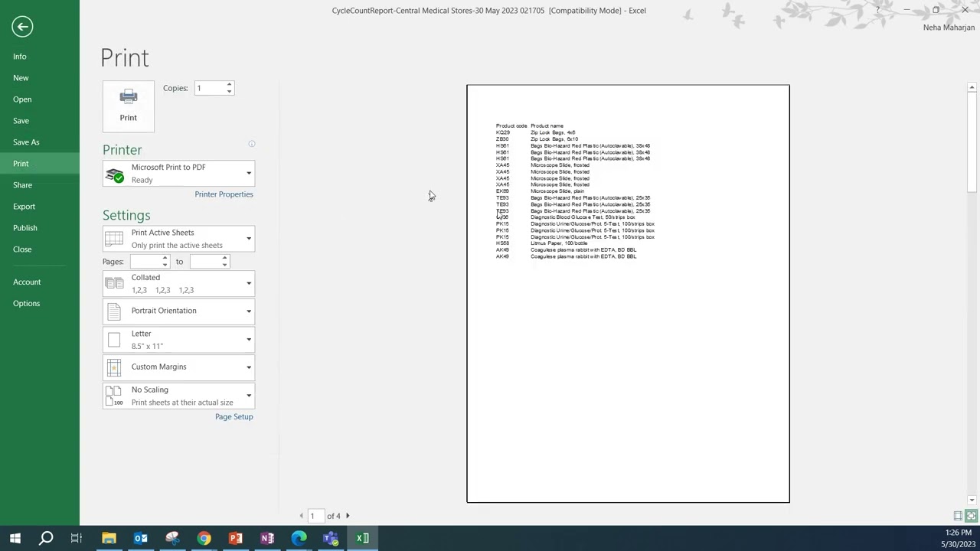Open OneNote from the taskbar
980x551 pixels.
(x=267, y=538)
